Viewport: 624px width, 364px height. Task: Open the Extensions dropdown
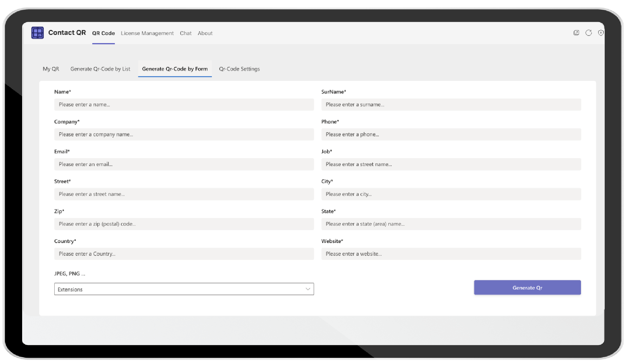tap(184, 289)
